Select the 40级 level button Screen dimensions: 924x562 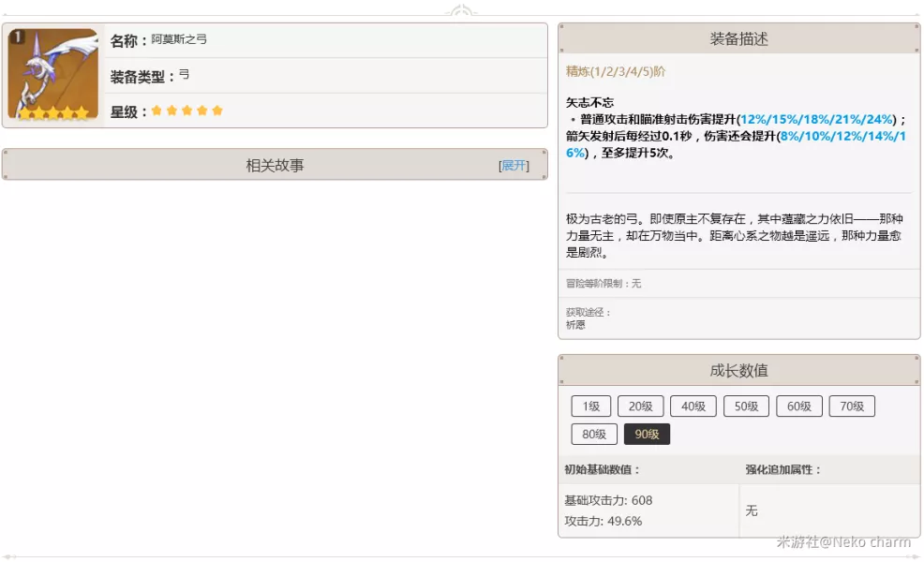693,407
